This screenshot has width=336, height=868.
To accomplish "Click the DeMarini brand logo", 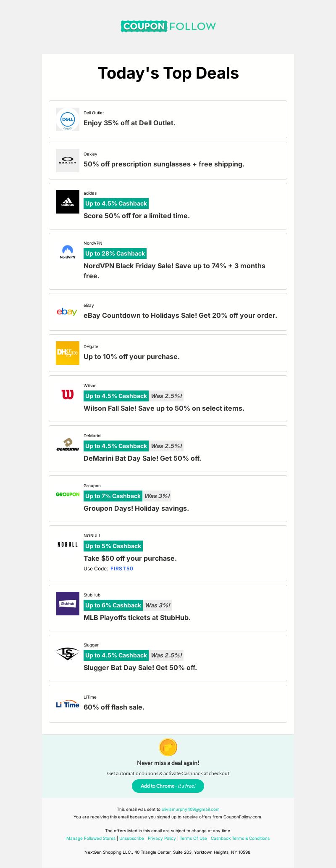I will pyautogui.click(x=68, y=444).
